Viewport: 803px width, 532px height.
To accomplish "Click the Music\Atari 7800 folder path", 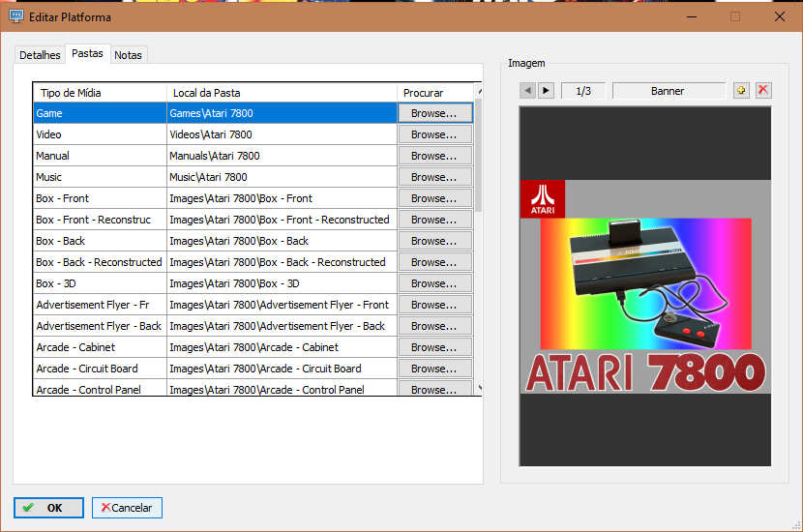I will 283,177.
